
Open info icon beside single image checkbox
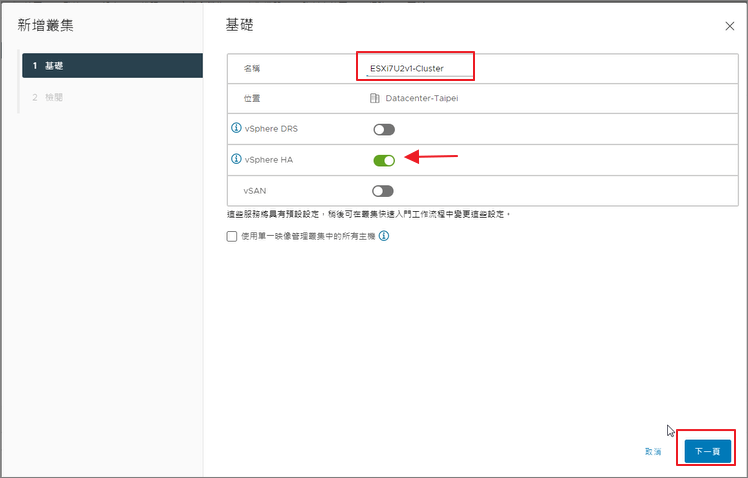click(x=384, y=236)
